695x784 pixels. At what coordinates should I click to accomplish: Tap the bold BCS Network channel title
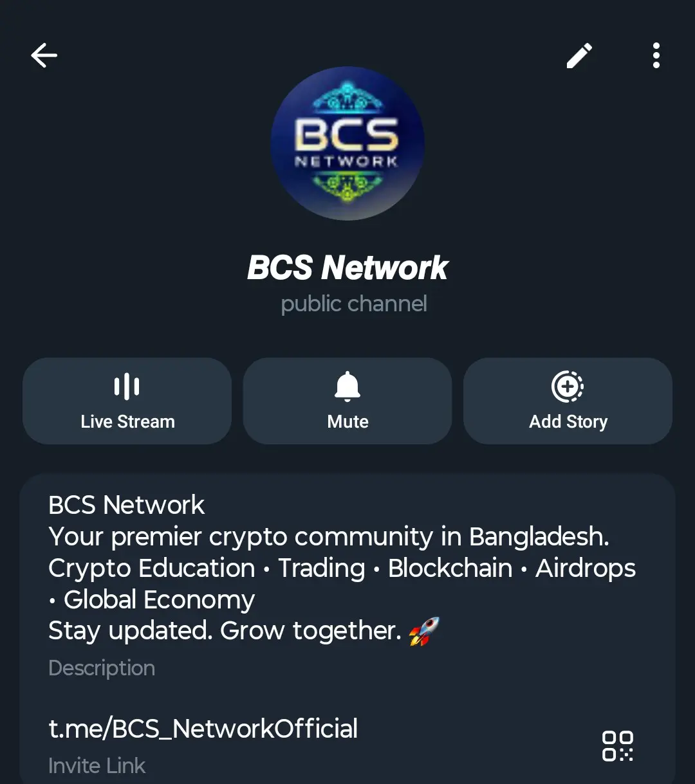(x=347, y=268)
